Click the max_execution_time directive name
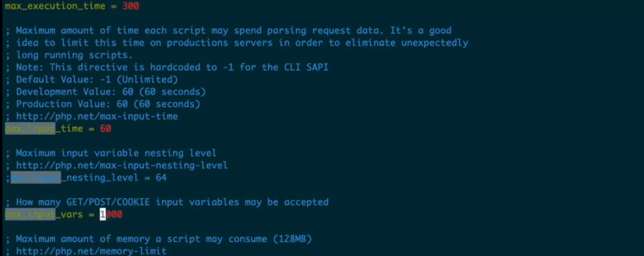This screenshot has width=644, height=256. pos(55,6)
